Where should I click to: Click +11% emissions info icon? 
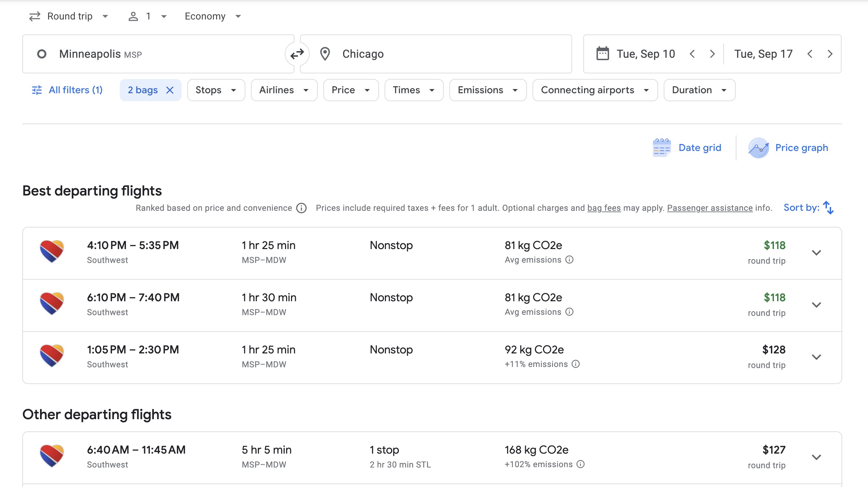[576, 364]
